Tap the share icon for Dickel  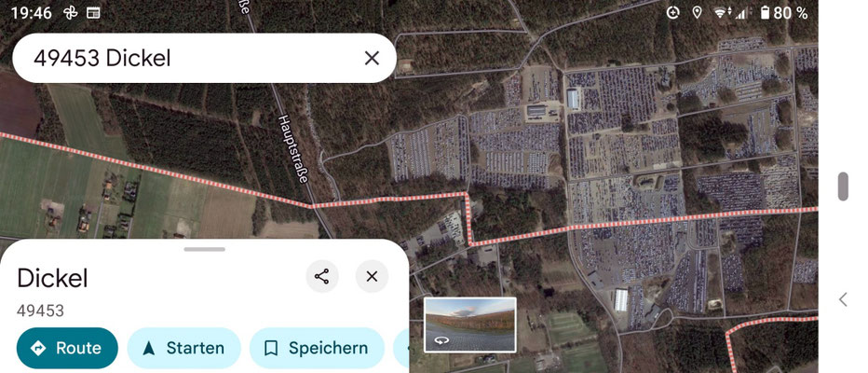[321, 276]
